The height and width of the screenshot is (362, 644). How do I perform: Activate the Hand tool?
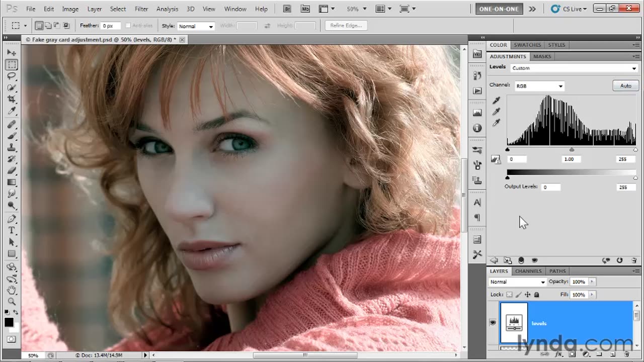[12, 290]
